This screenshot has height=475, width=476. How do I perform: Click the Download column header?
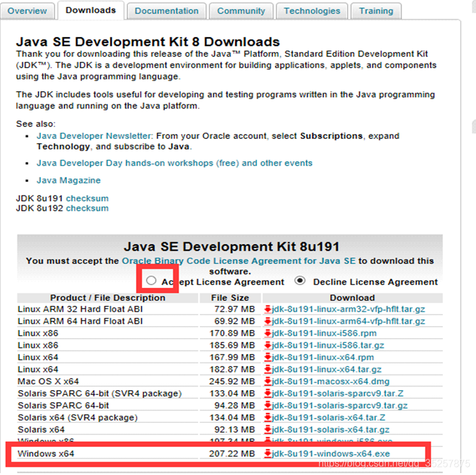point(353,298)
